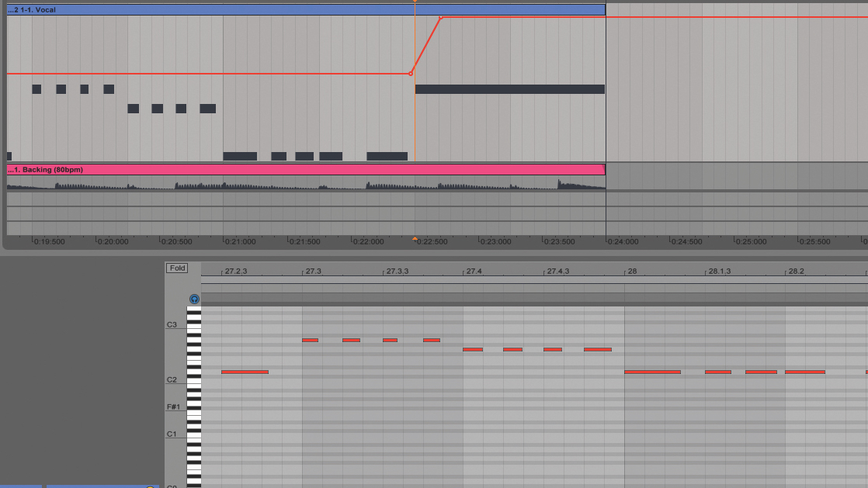This screenshot has height=488, width=868.
Task: Click the 27.2.3 marker in the MIDI ruler
Action: click(x=236, y=271)
